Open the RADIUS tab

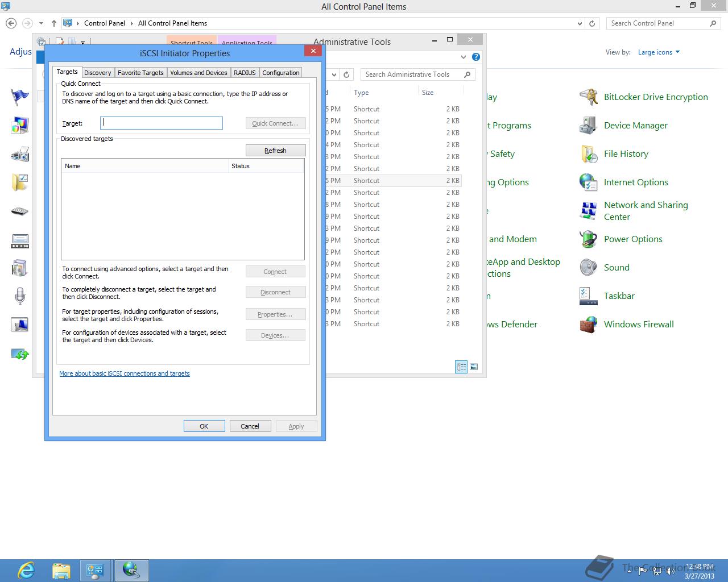point(245,73)
